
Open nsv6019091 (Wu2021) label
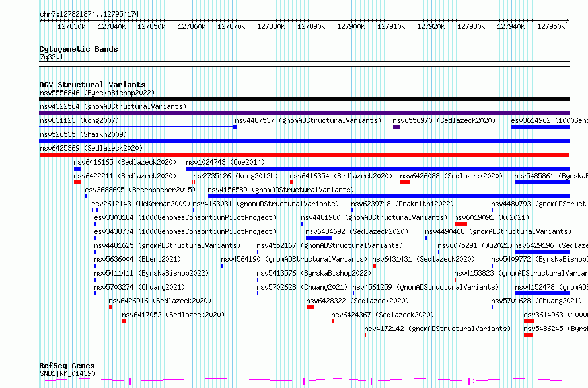[x=492, y=217]
